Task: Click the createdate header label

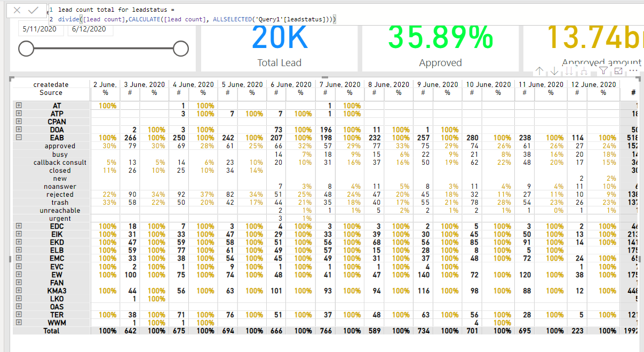Action: 51,84
